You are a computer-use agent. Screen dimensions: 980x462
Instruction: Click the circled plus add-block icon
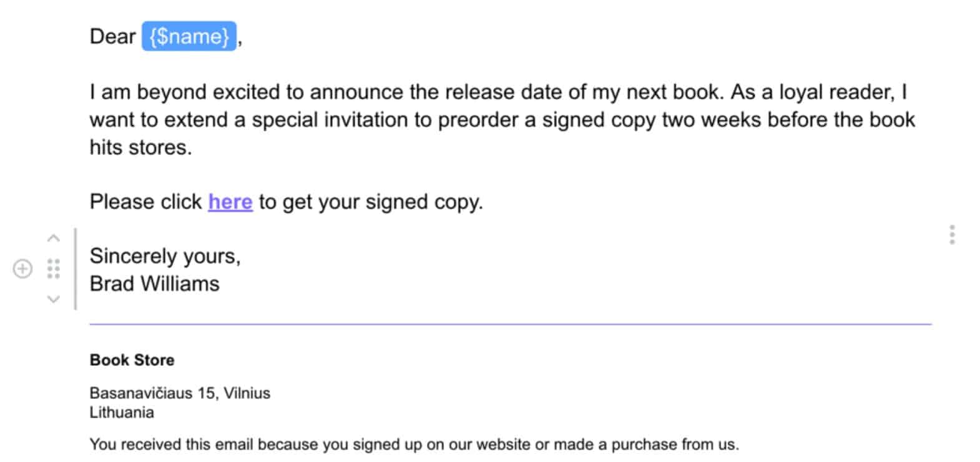click(22, 269)
